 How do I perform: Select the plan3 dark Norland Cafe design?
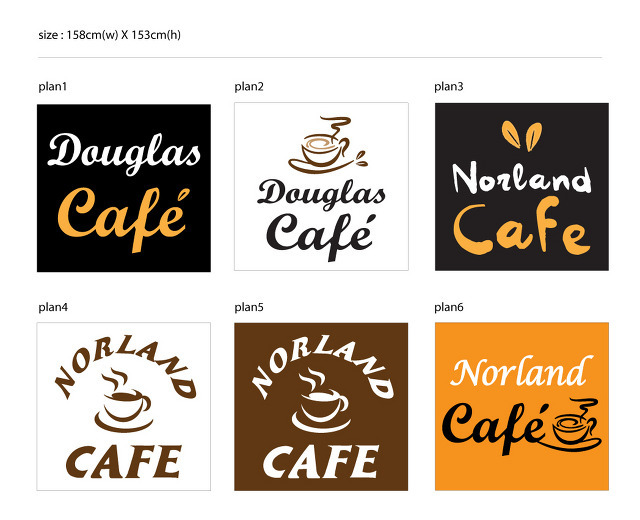point(522,187)
